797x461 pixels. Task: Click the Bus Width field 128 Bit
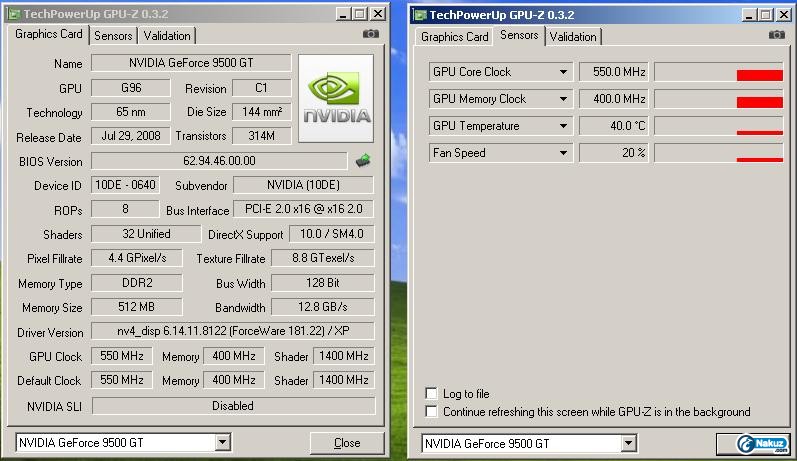[x=323, y=283]
